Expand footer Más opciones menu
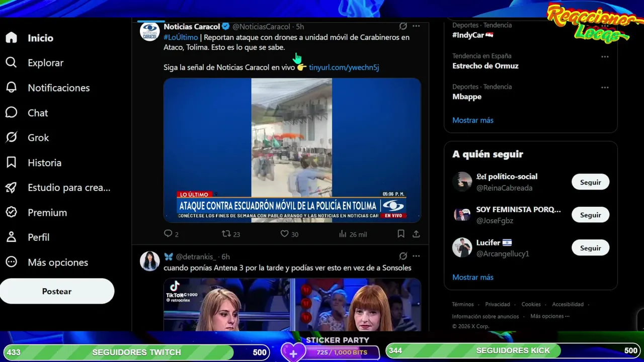Screen dimensions: 644x362 click(550, 316)
